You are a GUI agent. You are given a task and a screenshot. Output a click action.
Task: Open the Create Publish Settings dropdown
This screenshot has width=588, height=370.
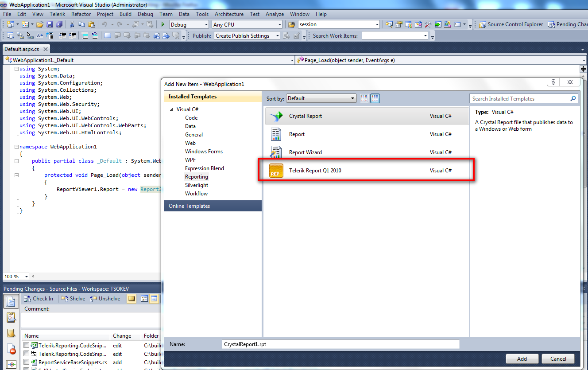(x=277, y=36)
